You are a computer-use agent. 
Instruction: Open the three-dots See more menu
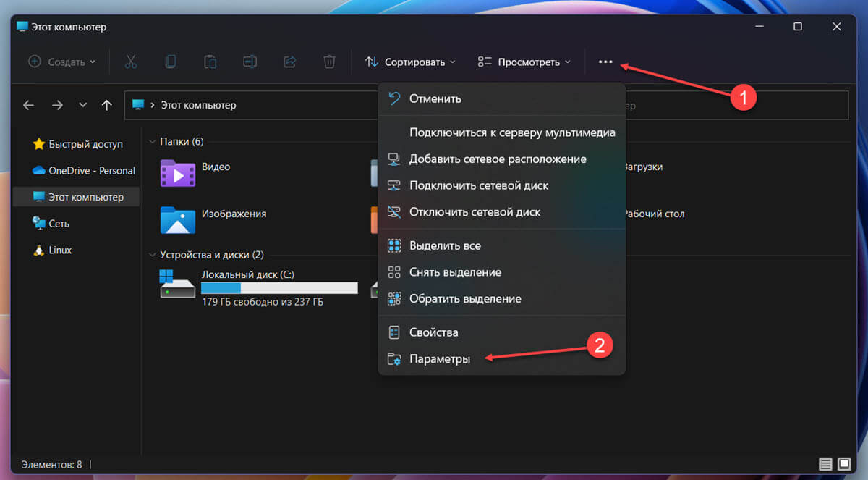(x=605, y=62)
